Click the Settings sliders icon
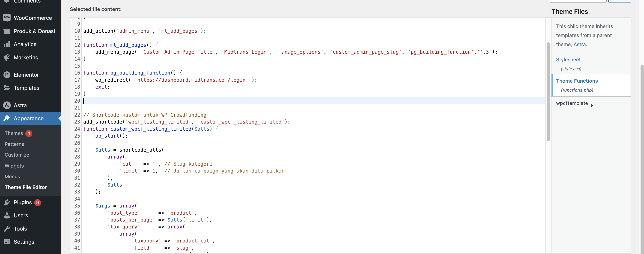Viewport: 644px width, 254px height. 7,242
